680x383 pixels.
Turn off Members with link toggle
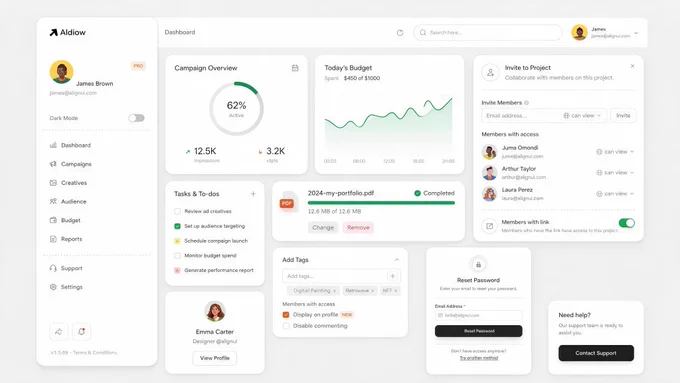pos(627,223)
